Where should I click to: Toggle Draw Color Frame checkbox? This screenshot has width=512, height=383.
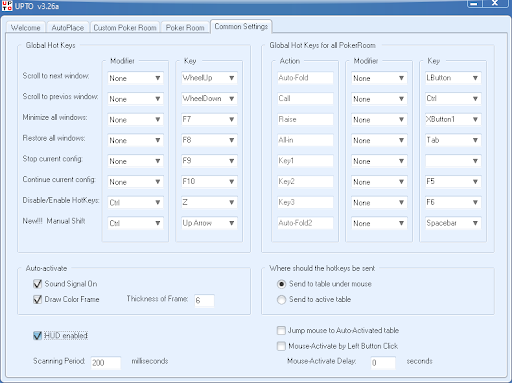pos(38,299)
